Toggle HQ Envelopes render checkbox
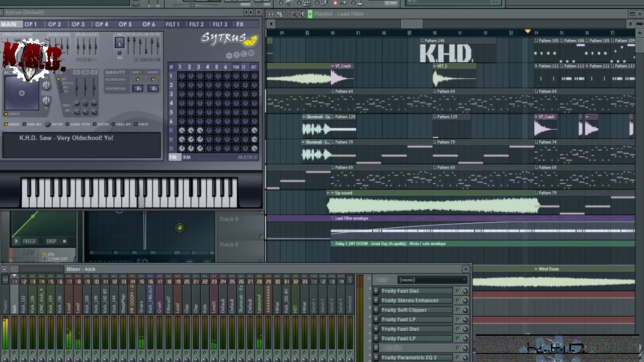 pyautogui.click(x=153, y=79)
